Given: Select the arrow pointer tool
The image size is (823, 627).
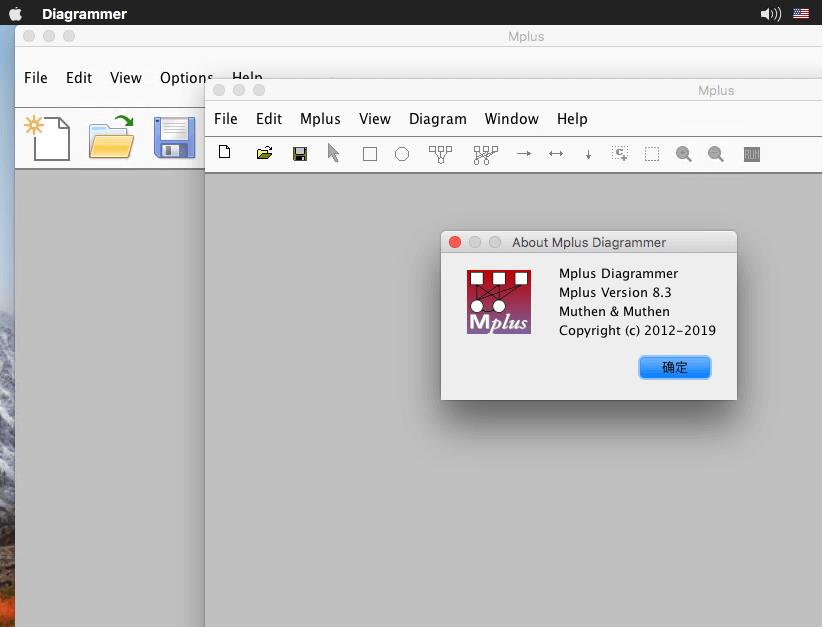Looking at the screenshot, I should click(x=334, y=153).
